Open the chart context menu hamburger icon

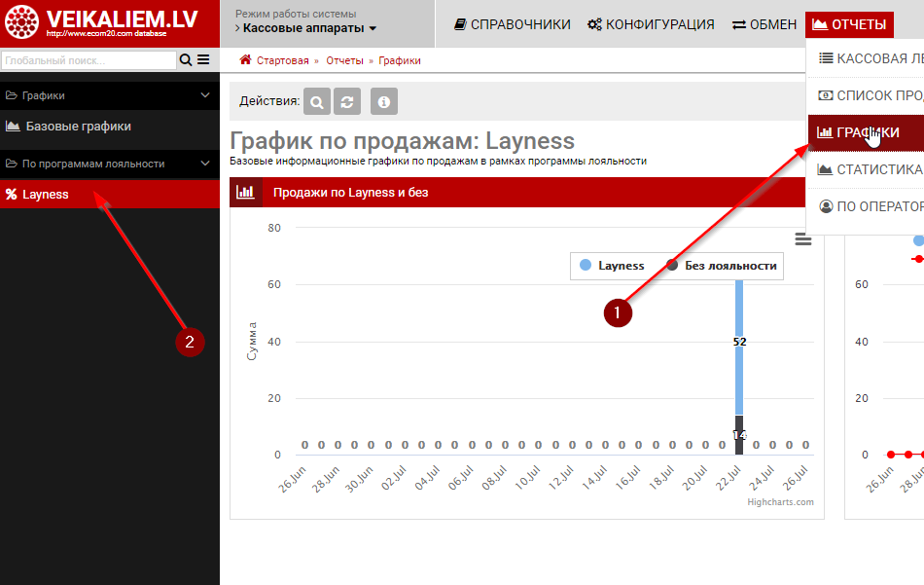(x=802, y=239)
